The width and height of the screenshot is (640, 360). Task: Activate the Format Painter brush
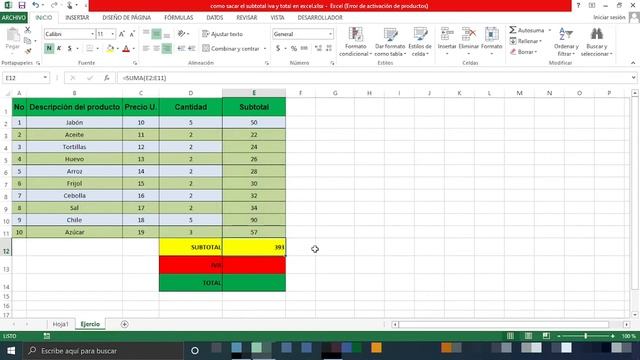[x=28, y=51]
